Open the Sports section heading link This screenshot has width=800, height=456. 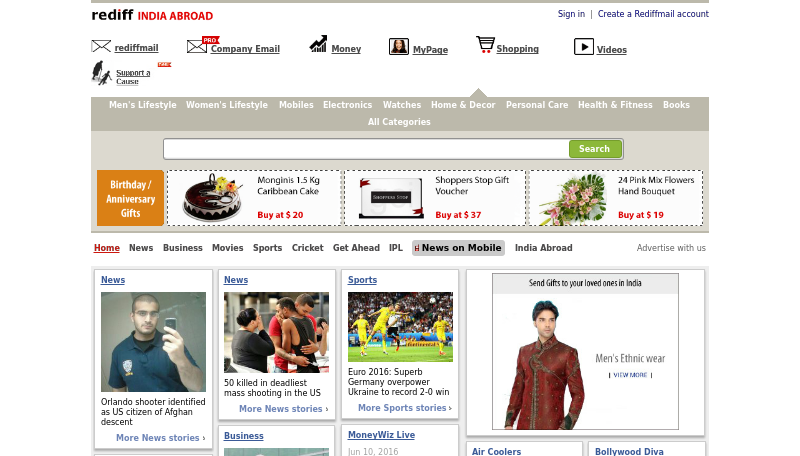(x=362, y=280)
